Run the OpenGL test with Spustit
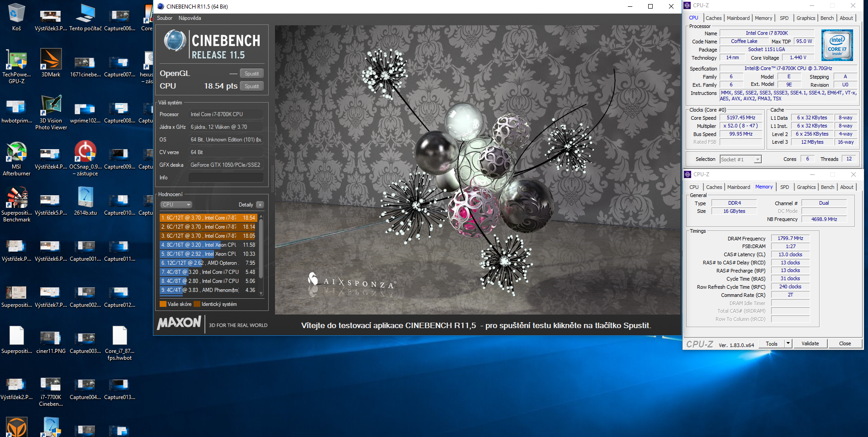 (251, 74)
